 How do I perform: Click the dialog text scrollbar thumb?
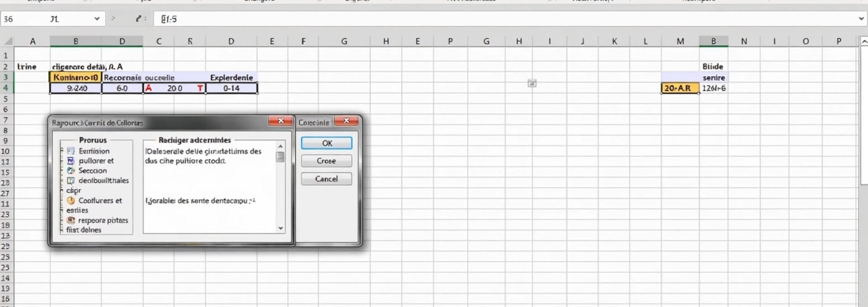coord(280,157)
